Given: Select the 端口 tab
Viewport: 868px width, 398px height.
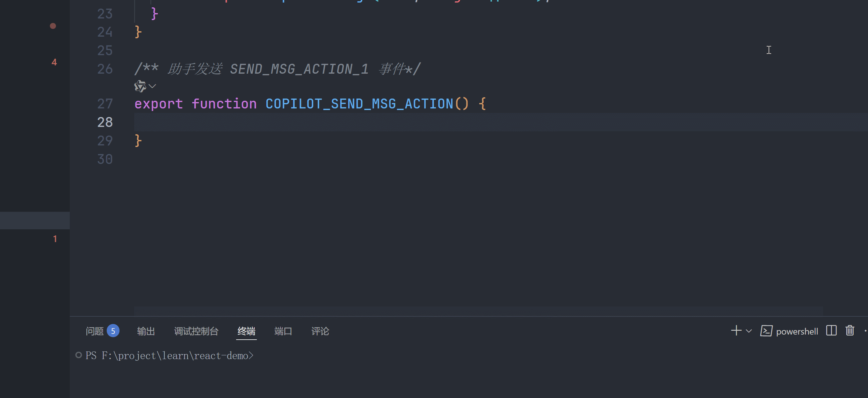Looking at the screenshot, I should [283, 331].
